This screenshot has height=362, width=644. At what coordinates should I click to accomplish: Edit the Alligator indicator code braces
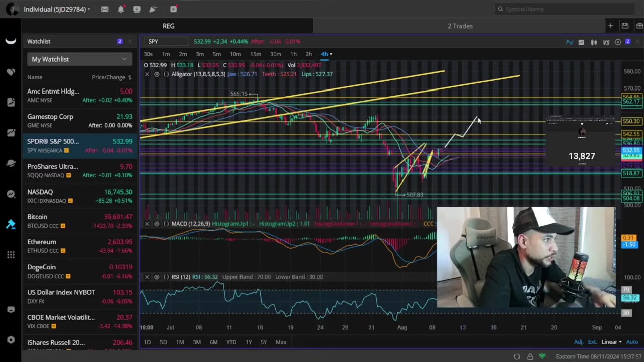point(166,74)
